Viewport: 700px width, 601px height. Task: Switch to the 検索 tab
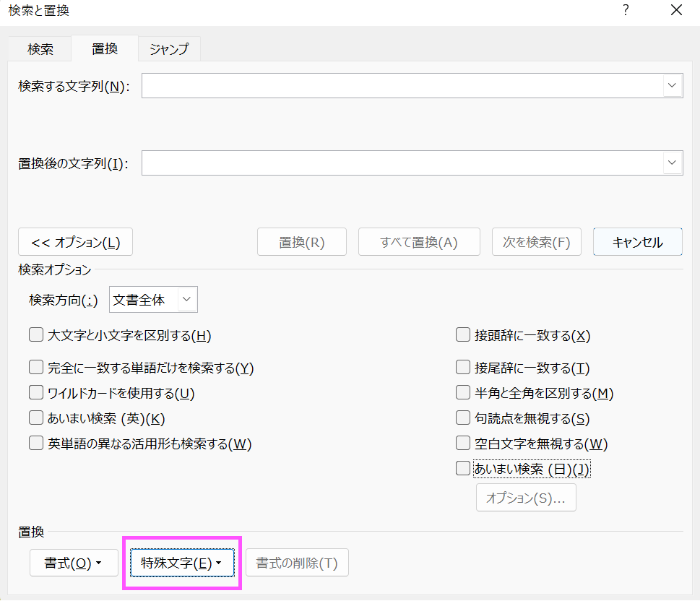pyautogui.click(x=40, y=48)
